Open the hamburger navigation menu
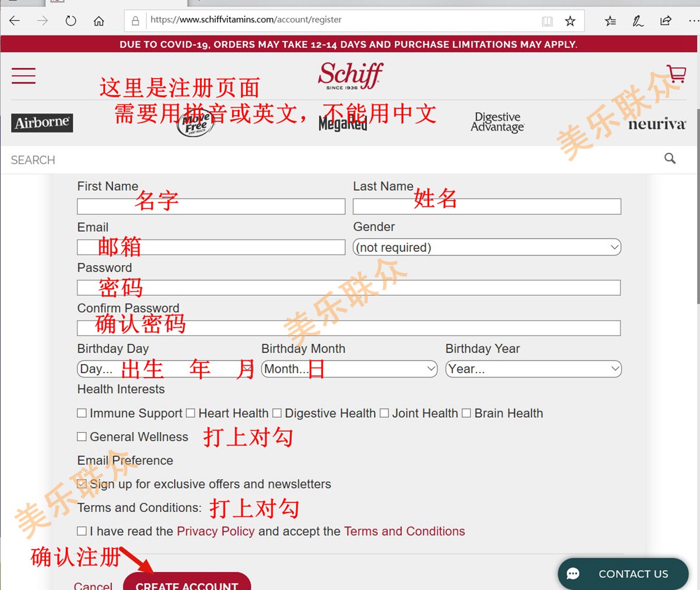700x590 pixels. pos(23,76)
